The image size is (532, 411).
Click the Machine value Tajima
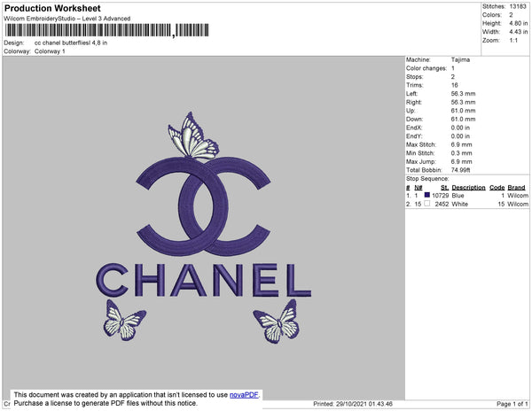[x=460, y=59]
